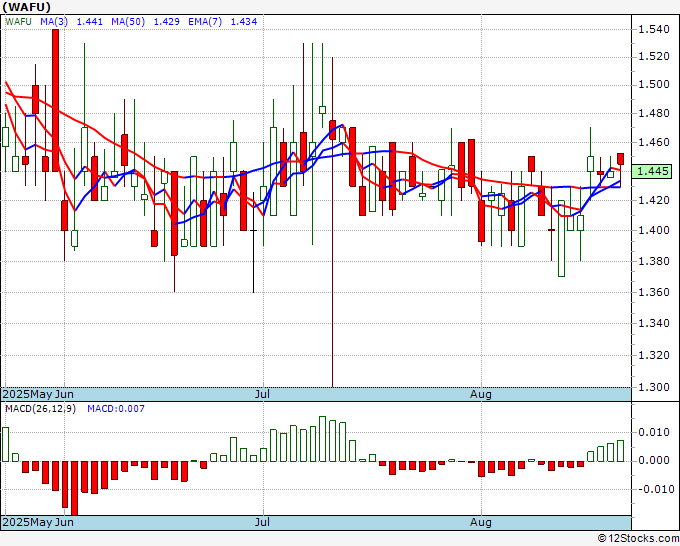Select the EMA(7) legend label
Viewport: 680px width, 546px height.
(x=205, y=22)
